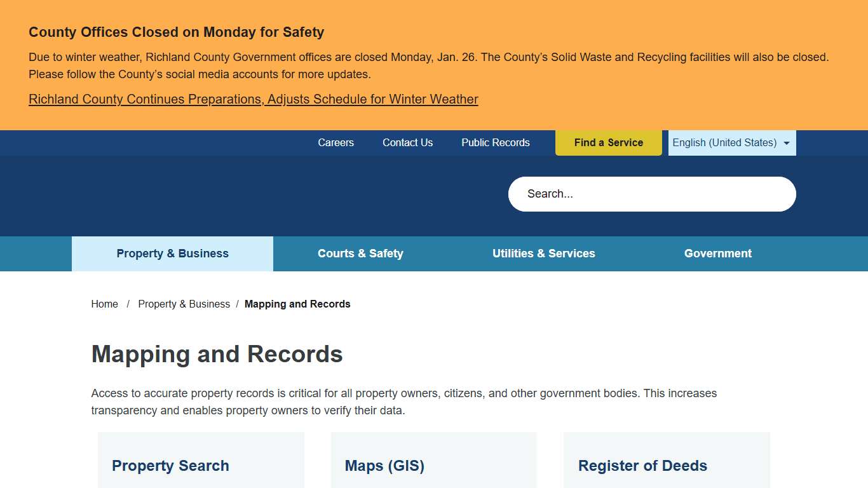Viewport: 868px width, 488px height.
Task: Read the winter weather preparations announcement link
Action: coord(253,99)
